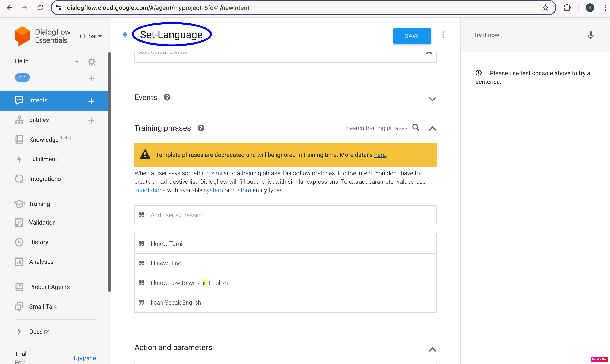Click SAVE button for Set-Language intent

pyautogui.click(x=412, y=36)
